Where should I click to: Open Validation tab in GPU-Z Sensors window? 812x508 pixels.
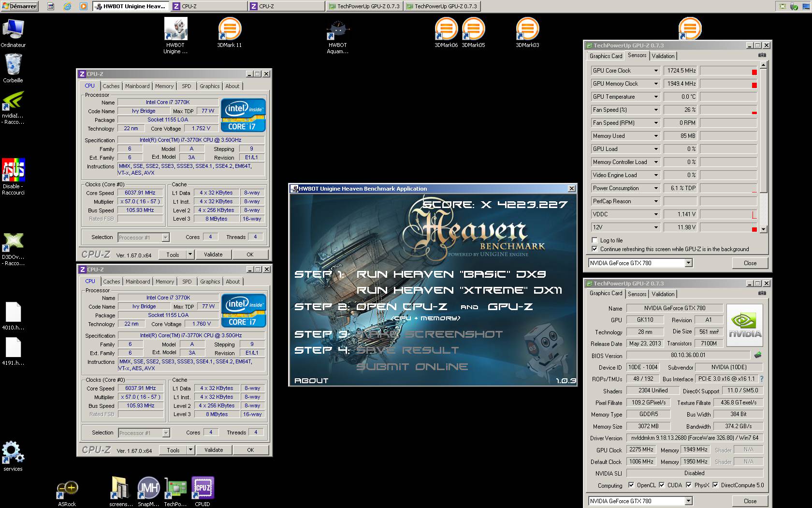663,56
